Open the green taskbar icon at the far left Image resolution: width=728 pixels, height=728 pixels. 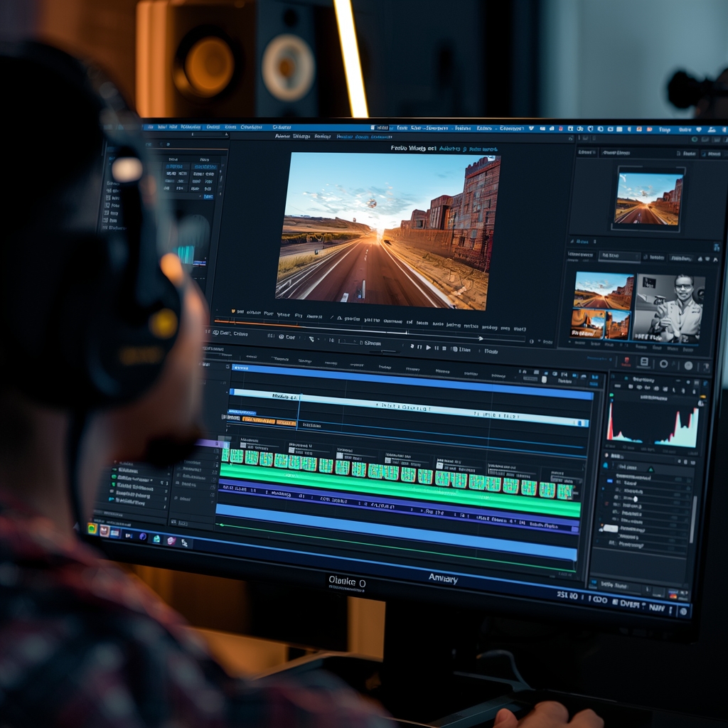pos(92,528)
